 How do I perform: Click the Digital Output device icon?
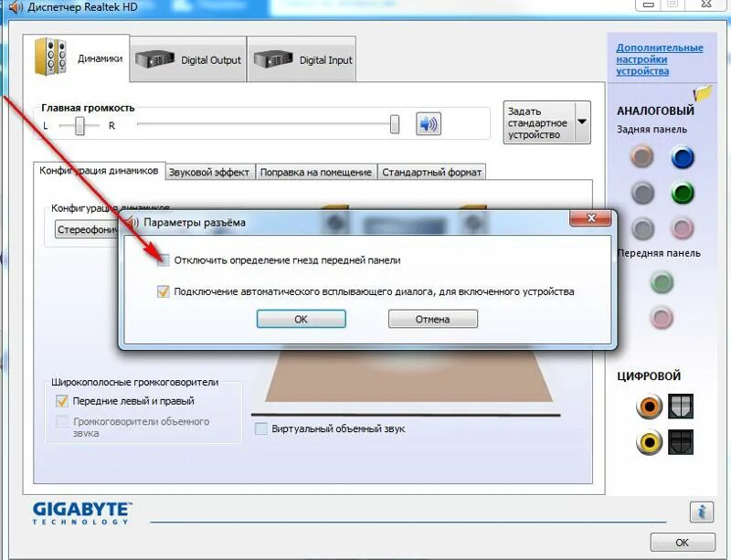pos(154,59)
